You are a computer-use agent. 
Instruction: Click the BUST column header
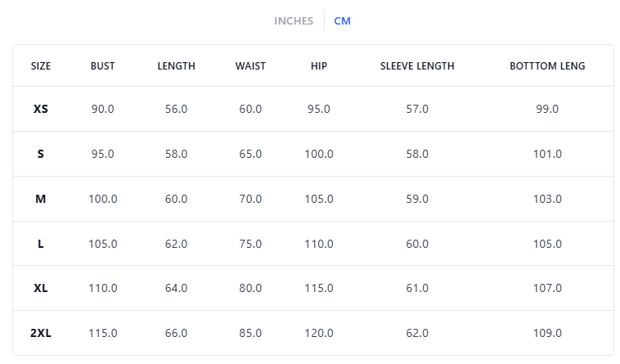[103, 66]
